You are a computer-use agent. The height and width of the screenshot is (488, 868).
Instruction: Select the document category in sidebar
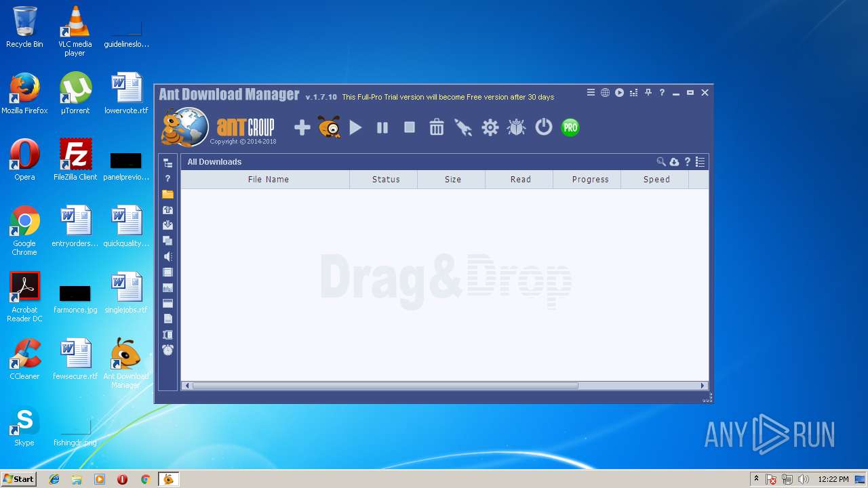point(167,319)
